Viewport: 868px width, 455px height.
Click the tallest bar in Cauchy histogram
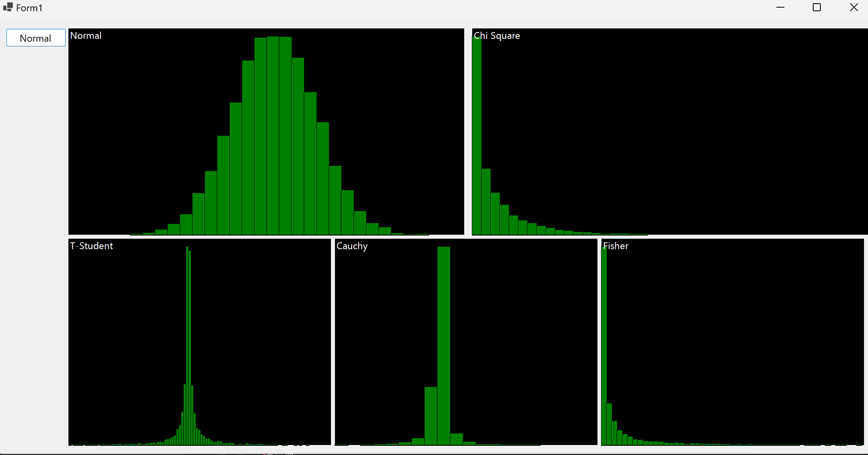tap(443, 344)
